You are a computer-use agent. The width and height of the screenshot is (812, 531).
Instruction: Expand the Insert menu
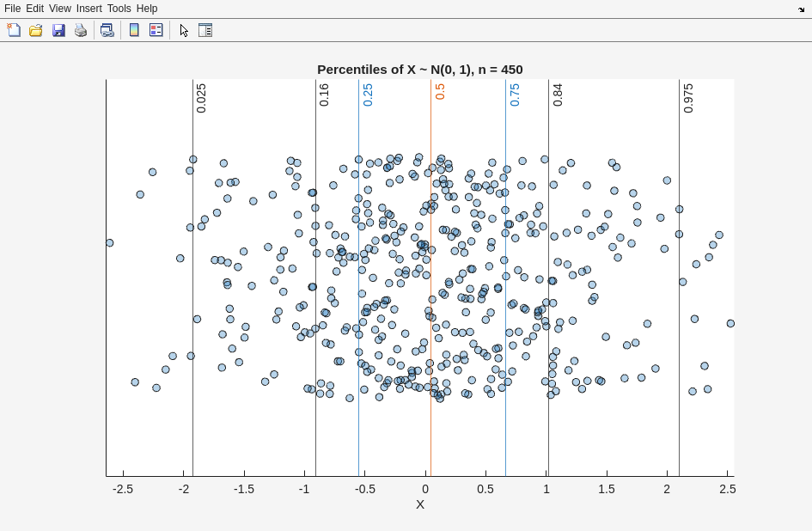89,9
